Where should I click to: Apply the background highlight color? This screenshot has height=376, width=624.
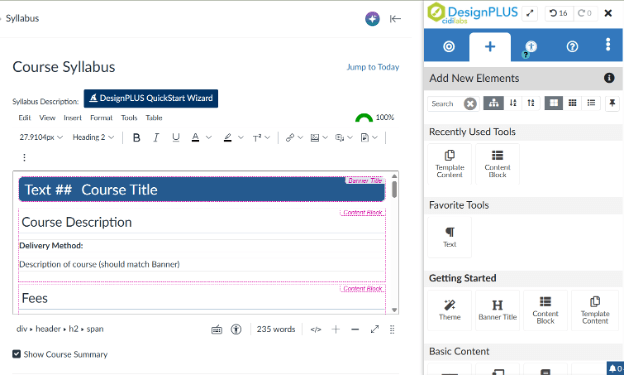(x=227, y=138)
